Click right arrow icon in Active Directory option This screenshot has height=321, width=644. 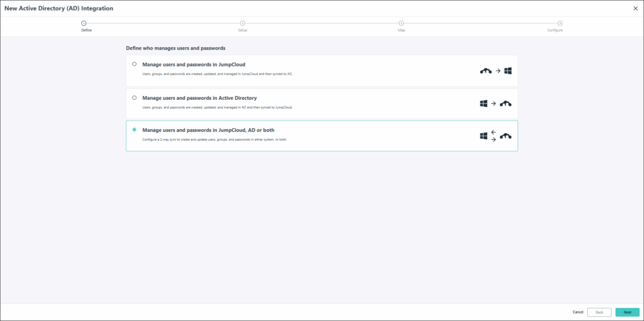pos(493,104)
